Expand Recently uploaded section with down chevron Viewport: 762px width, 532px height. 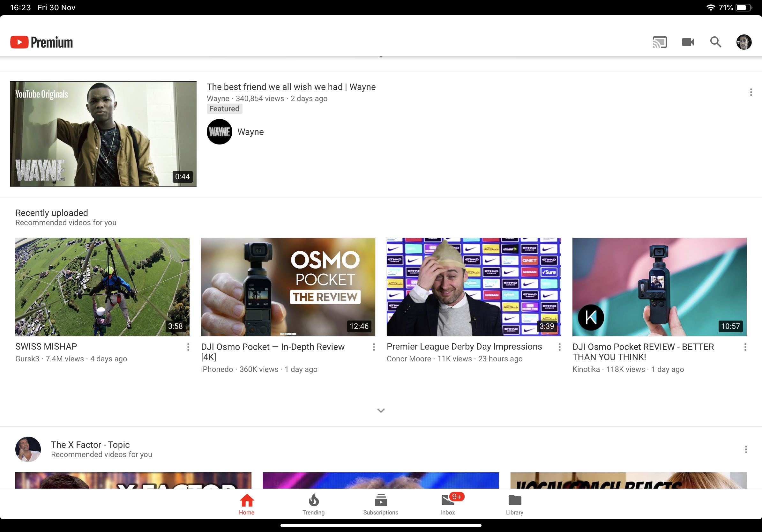pos(381,410)
